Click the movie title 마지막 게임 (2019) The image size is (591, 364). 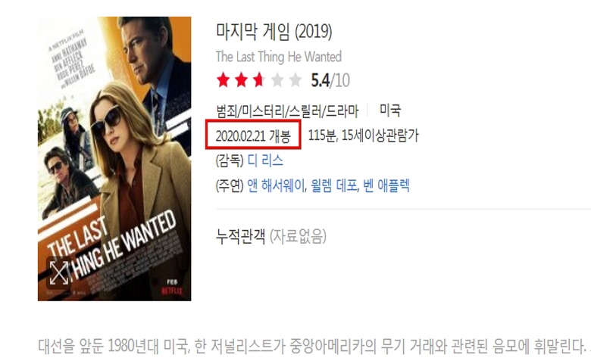(x=274, y=31)
